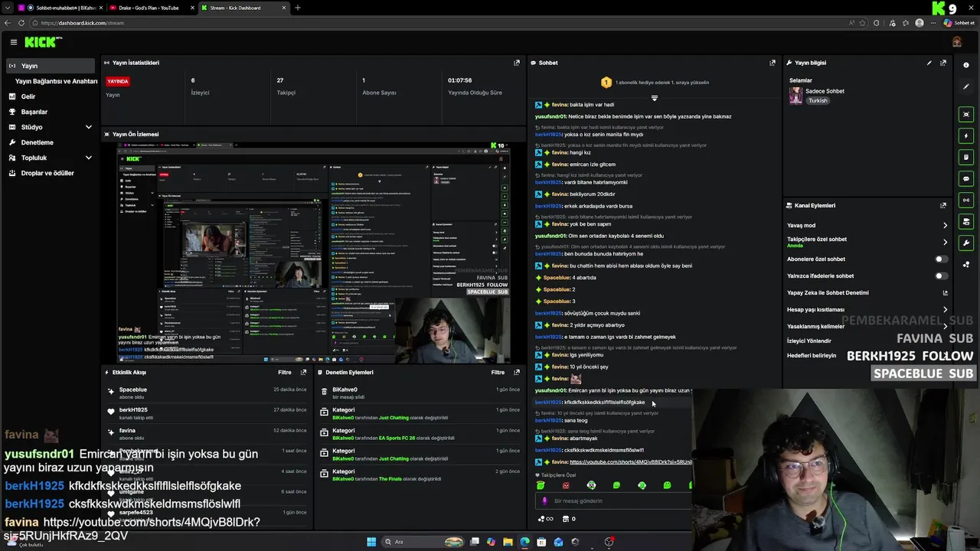The height and width of the screenshot is (551, 980).
Task: Open Yayın Bağlantısı ve Anahtarı in sidebar
Action: pyautogui.click(x=56, y=81)
